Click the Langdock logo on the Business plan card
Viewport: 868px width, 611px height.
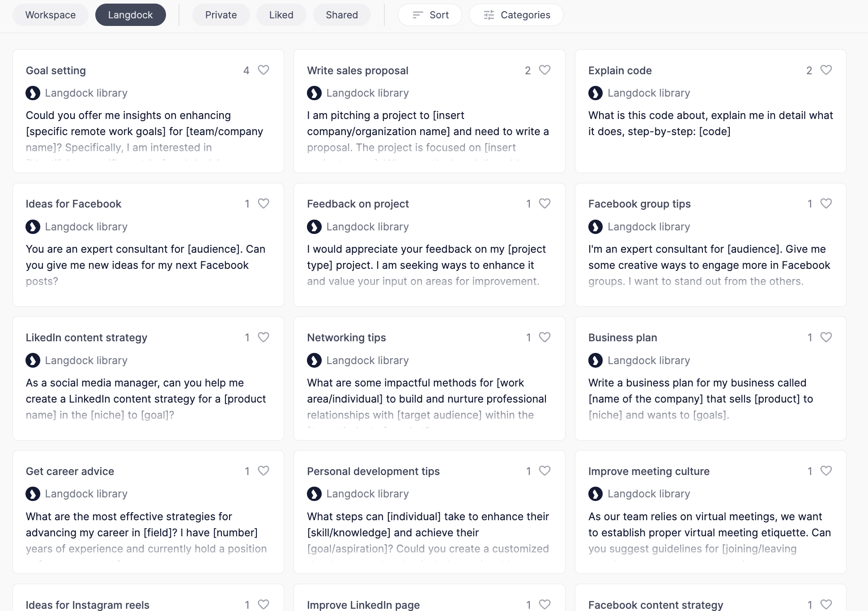[x=596, y=360]
